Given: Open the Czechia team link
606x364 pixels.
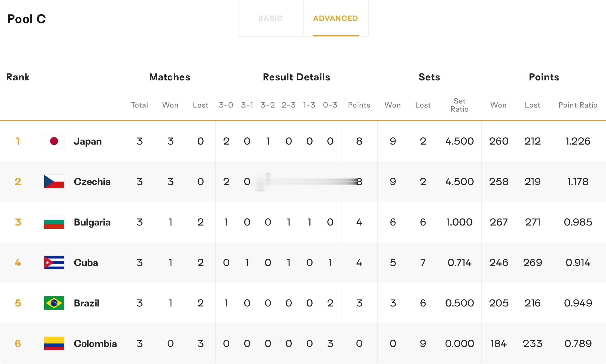Looking at the screenshot, I should point(92,182).
